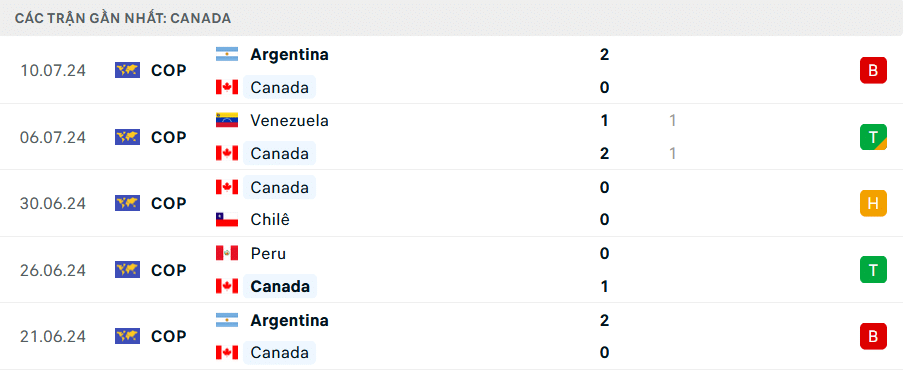Image resolution: width=904 pixels, height=375 pixels.
Task: Click the Venezuela flag icon
Action: pyautogui.click(x=227, y=121)
